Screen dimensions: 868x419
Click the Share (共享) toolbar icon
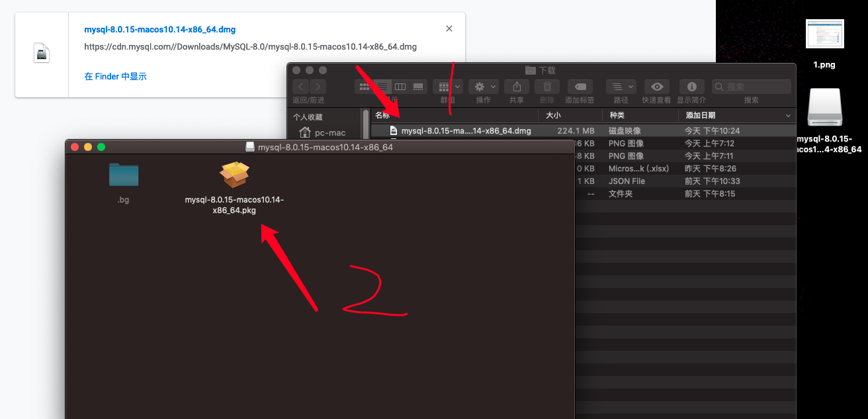[517, 87]
